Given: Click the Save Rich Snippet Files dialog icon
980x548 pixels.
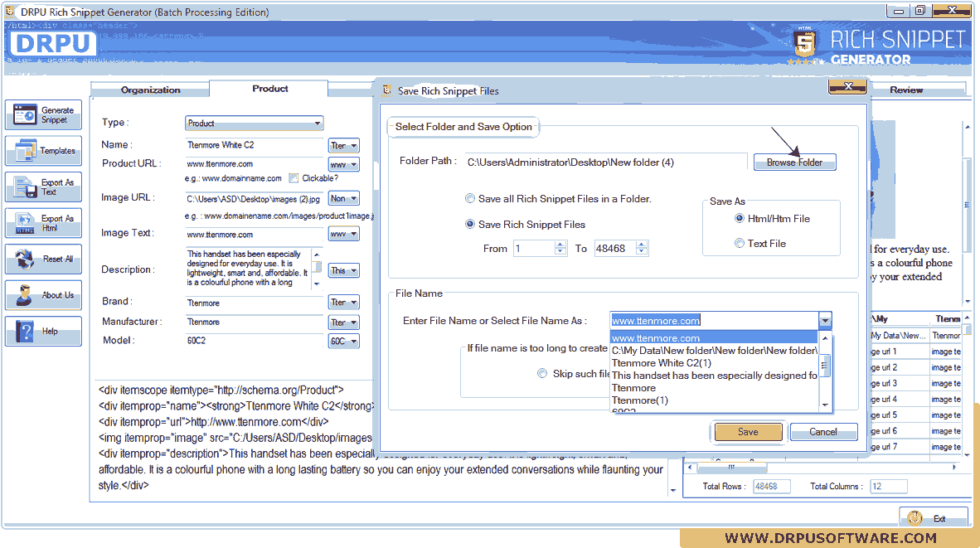Looking at the screenshot, I should coord(387,90).
